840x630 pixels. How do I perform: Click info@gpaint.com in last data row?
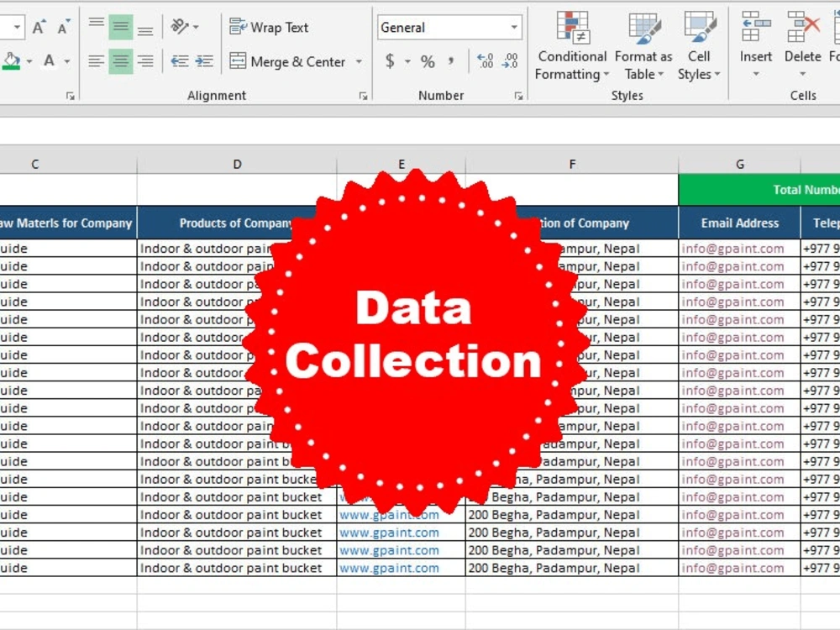pos(732,568)
